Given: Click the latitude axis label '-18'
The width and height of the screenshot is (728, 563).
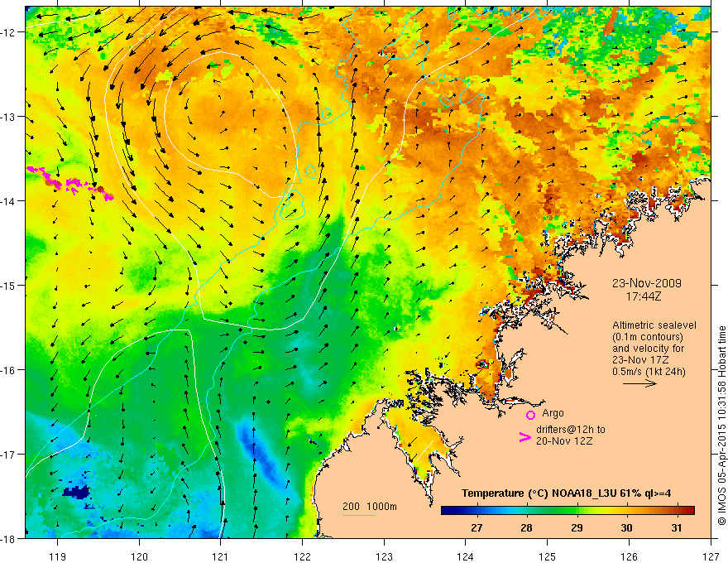Looking at the screenshot, I should click(8, 539).
